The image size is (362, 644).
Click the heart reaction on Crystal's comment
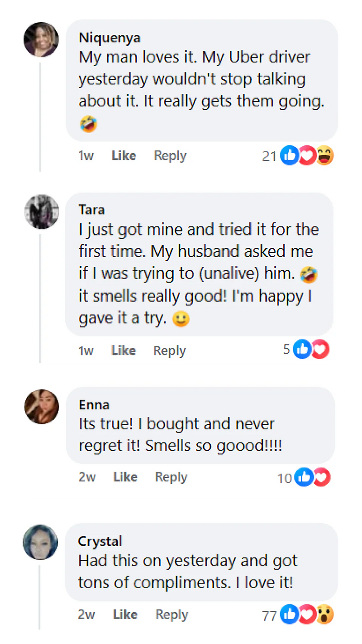pyautogui.click(x=306, y=615)
